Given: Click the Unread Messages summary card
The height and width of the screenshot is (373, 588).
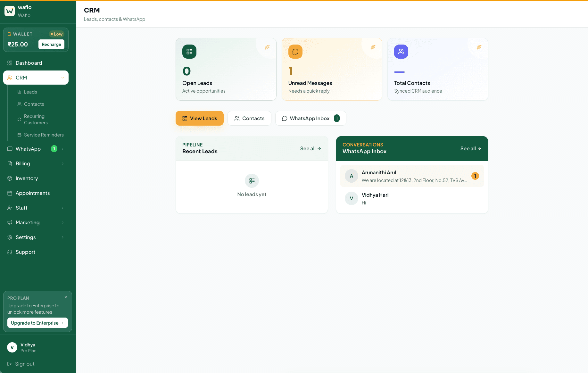Looking at the screenshot, I should point(332,69).
